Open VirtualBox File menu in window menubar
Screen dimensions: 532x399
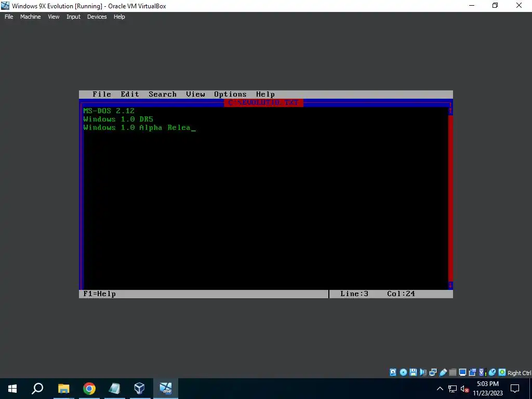pyautogui.click(x=9, y=17)
